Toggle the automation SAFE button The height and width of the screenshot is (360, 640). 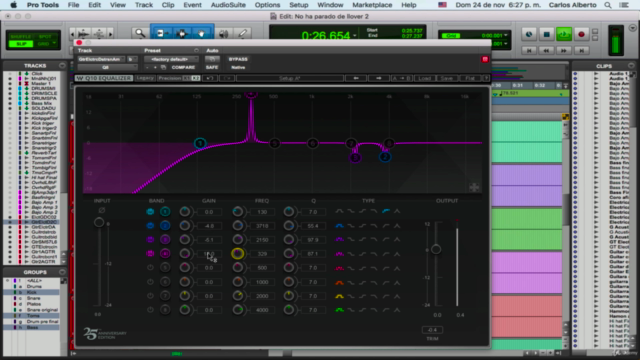pos(212,67)
